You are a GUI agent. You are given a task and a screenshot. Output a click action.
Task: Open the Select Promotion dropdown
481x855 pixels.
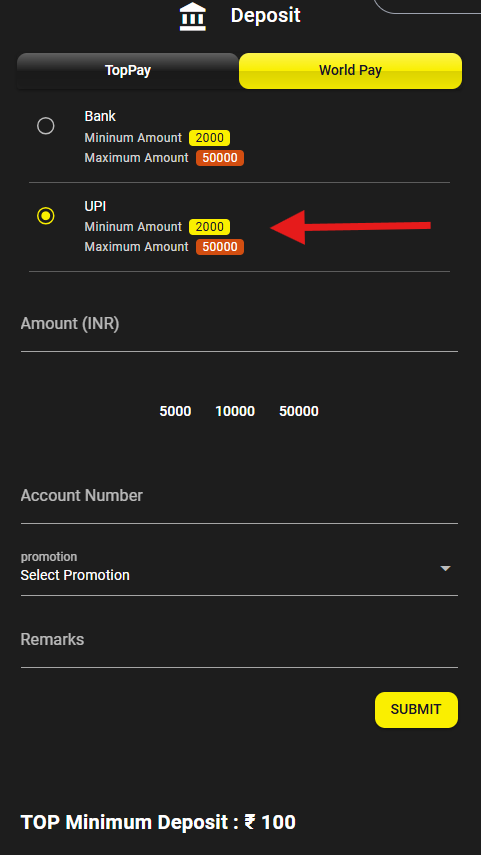click(239, 573)
